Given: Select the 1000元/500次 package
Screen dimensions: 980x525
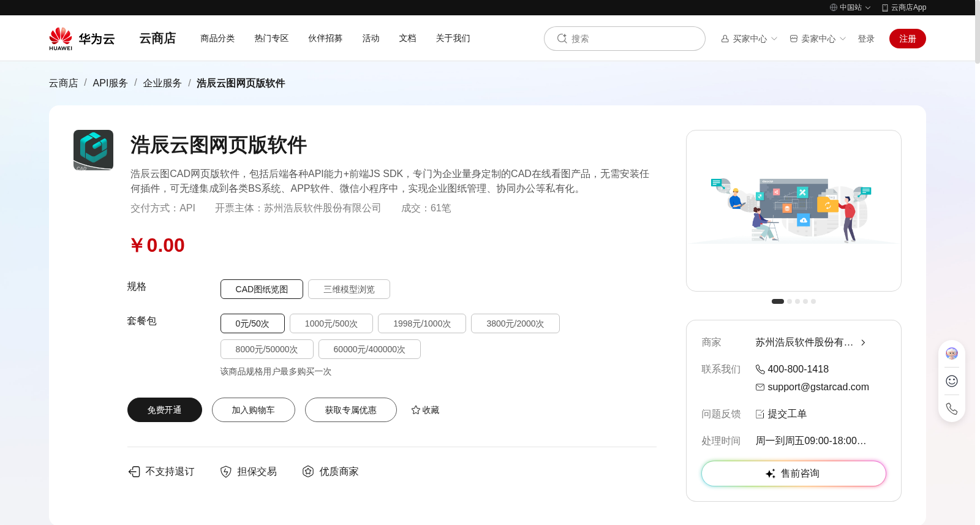Looking at the screenshot, I should pyautogui.click(x=331, y=323).
